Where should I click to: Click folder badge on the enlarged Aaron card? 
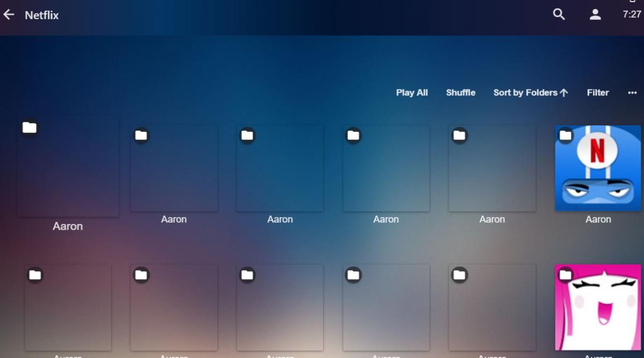pos(30,128)
